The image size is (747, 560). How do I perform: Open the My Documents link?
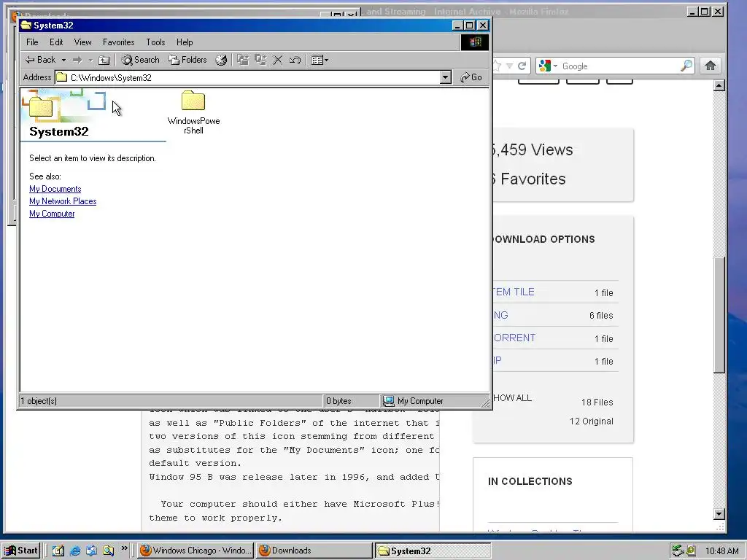click(x=55, y=189)
